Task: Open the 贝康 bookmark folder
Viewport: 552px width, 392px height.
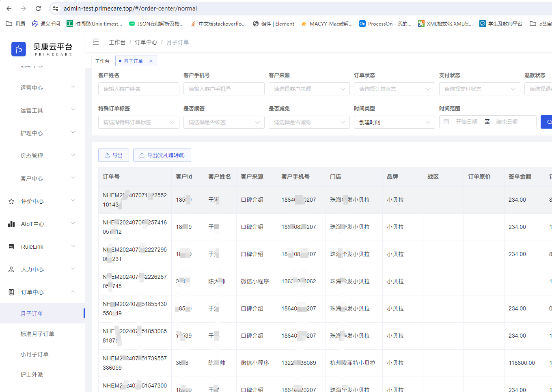Action: [15, 24]
